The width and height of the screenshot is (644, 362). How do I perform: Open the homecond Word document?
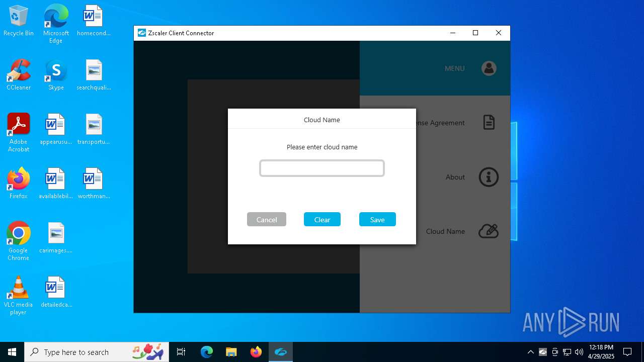point(94,21)
